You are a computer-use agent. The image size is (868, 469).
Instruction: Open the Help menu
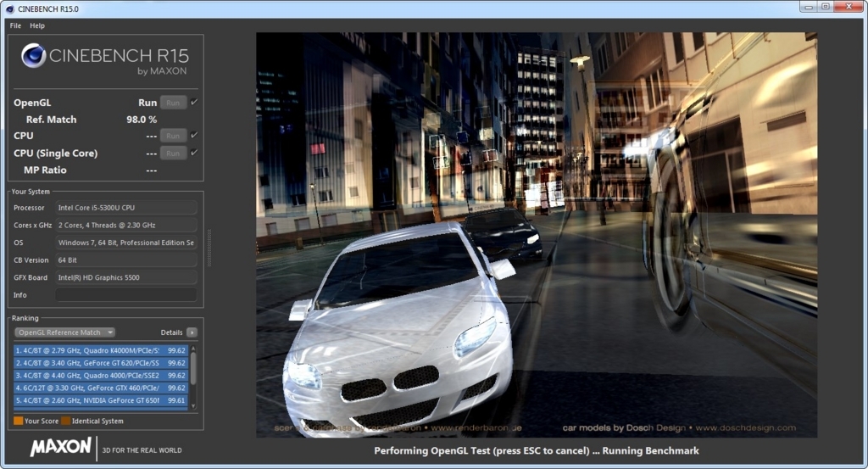pos(37,25)
